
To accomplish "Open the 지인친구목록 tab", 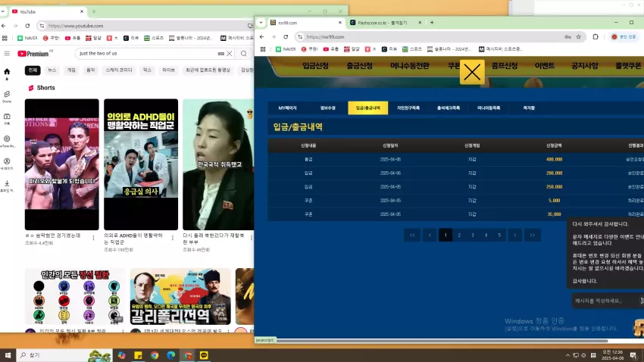I will coord(408,108).
